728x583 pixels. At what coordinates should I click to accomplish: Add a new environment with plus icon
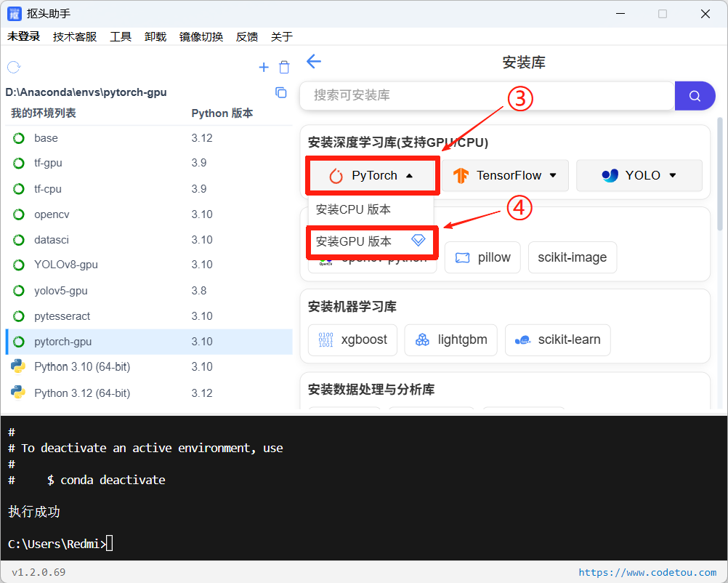[x=264, y=68]
